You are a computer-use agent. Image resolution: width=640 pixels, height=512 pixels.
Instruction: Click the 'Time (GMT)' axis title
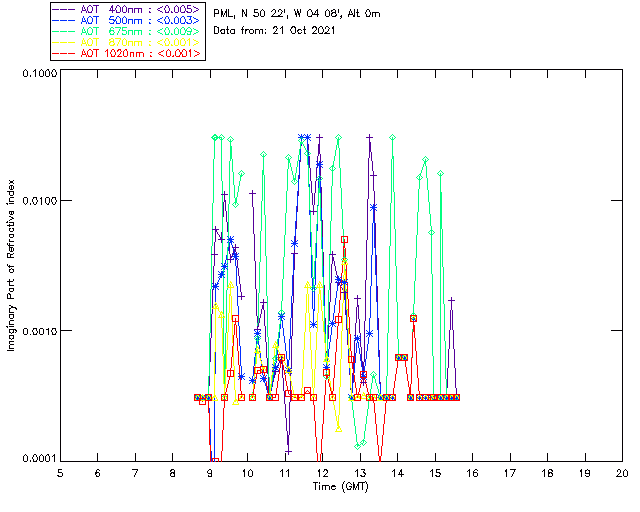pyautogui.click(x=340, y=487)
